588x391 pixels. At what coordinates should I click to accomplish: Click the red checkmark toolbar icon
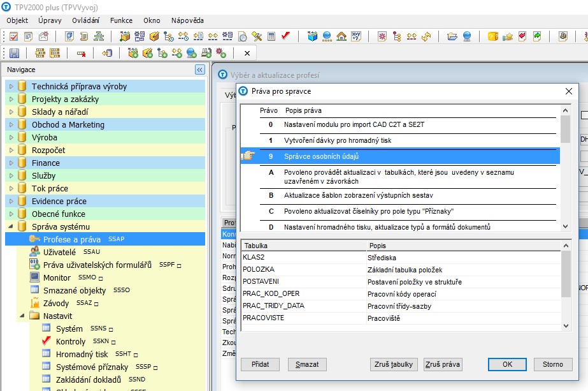pos(286,36)
